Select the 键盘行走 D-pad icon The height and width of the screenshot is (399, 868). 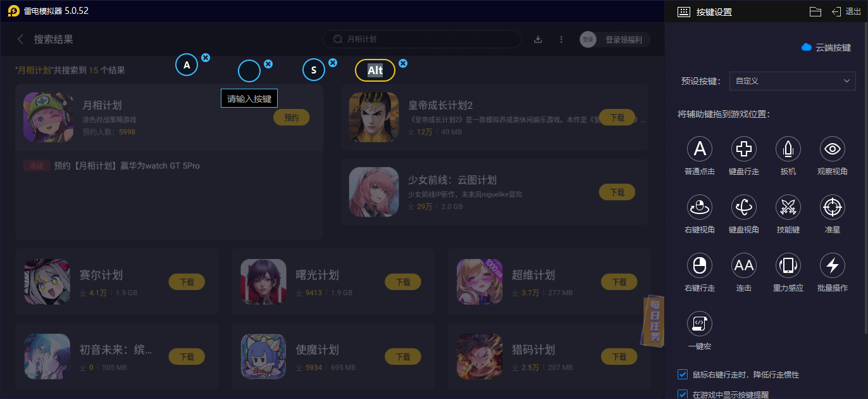[744, 149]
